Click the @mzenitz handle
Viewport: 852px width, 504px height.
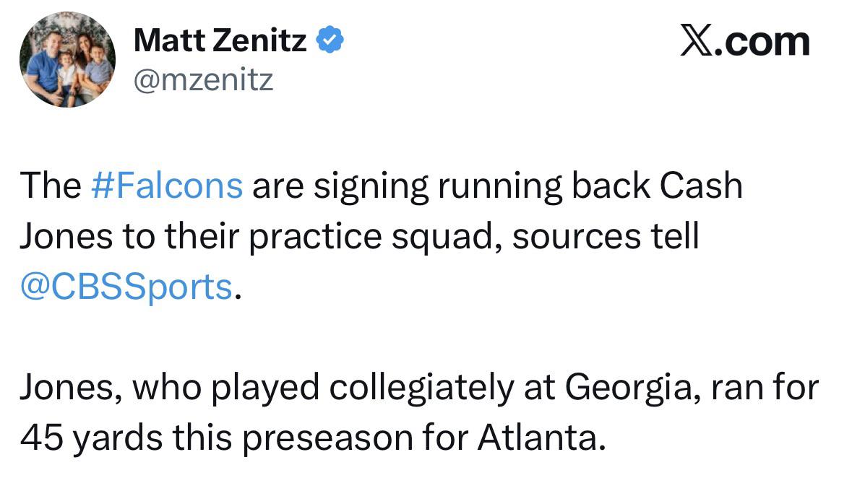coord(203,80)
